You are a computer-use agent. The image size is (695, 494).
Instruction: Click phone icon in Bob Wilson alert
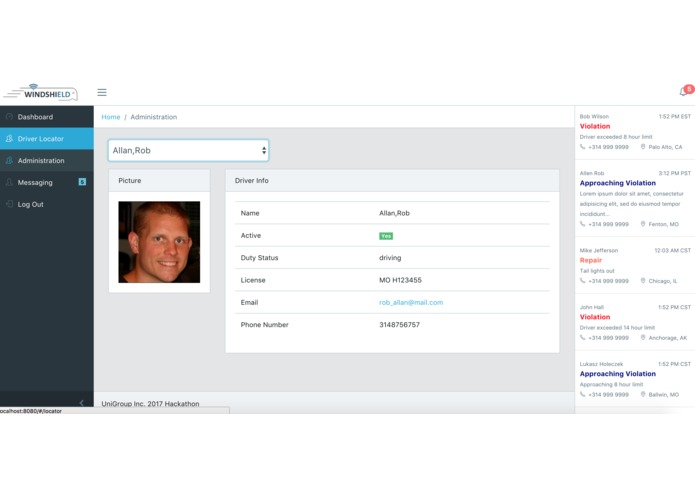pyautogui.click(x=583, y=147)
